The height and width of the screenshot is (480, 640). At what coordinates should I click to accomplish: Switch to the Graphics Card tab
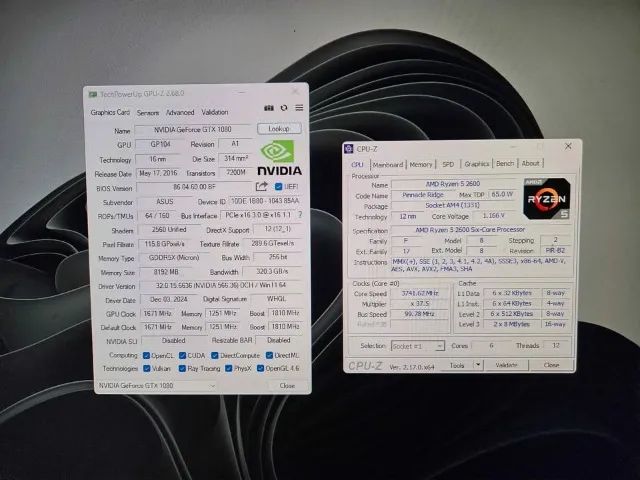110,112
